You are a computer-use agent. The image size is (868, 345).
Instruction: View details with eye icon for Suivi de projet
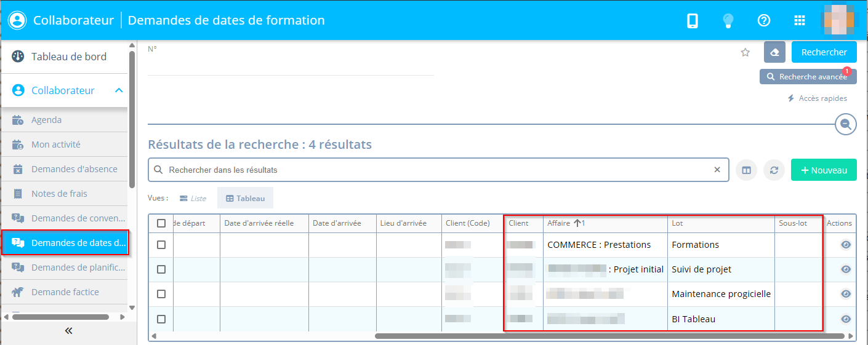pos(846,269)
